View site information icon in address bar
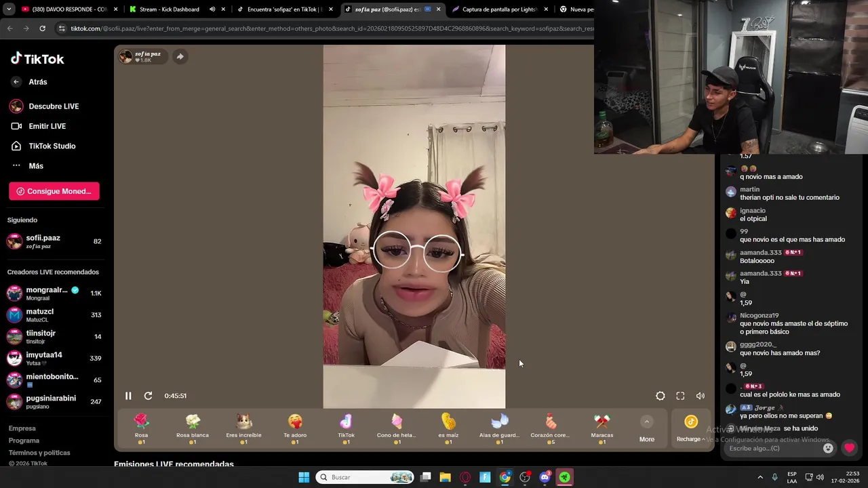Screen dimensions: 868x488 (62, 28)
